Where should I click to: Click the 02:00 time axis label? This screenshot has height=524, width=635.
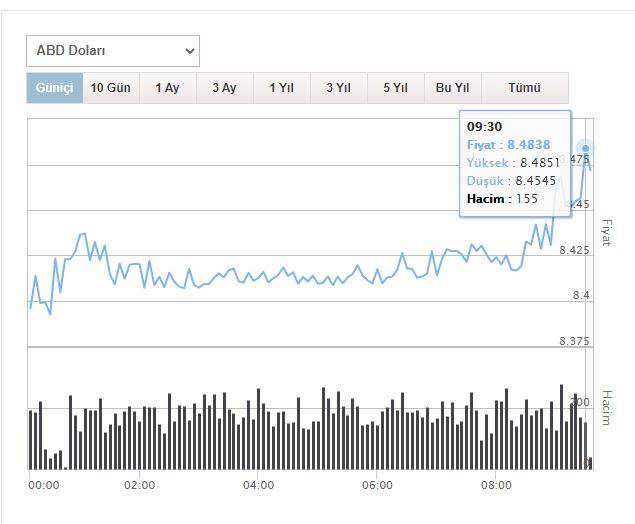tap(139, 486)
